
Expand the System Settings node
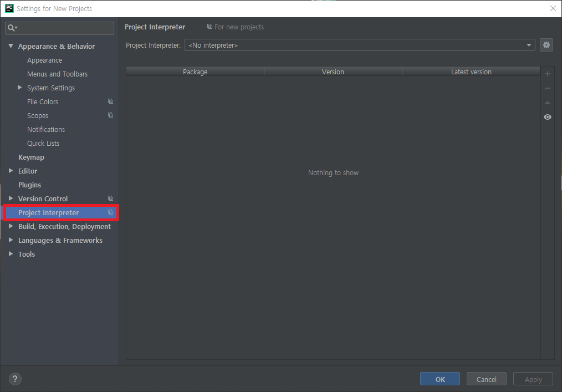[x=20, y=88]
